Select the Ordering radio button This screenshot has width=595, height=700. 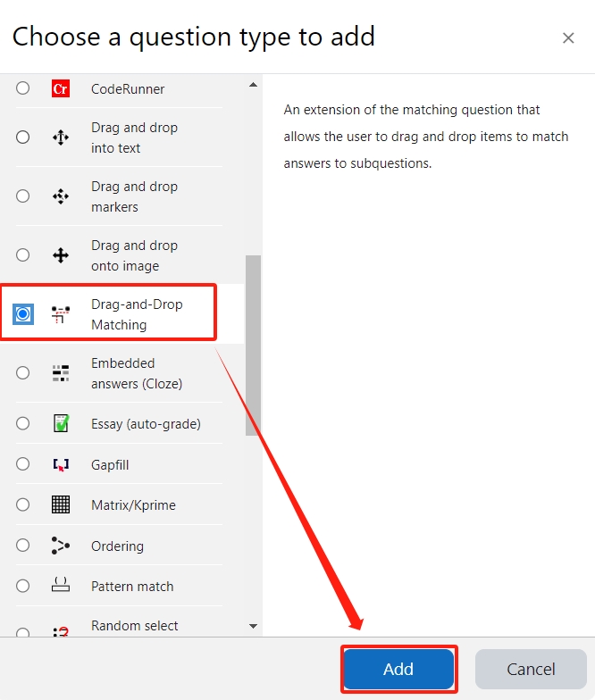pyautogui.click(x=23, y=546)
